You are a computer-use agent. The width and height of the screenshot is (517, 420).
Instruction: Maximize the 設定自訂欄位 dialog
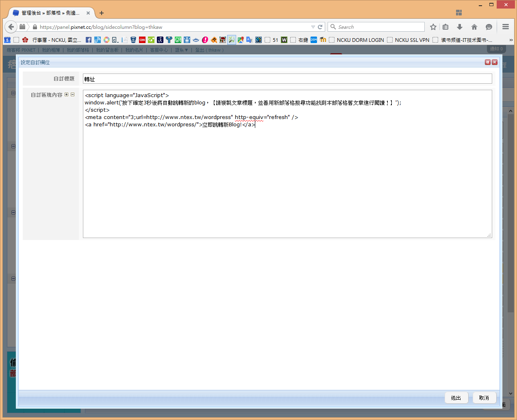tap(488, 62)
